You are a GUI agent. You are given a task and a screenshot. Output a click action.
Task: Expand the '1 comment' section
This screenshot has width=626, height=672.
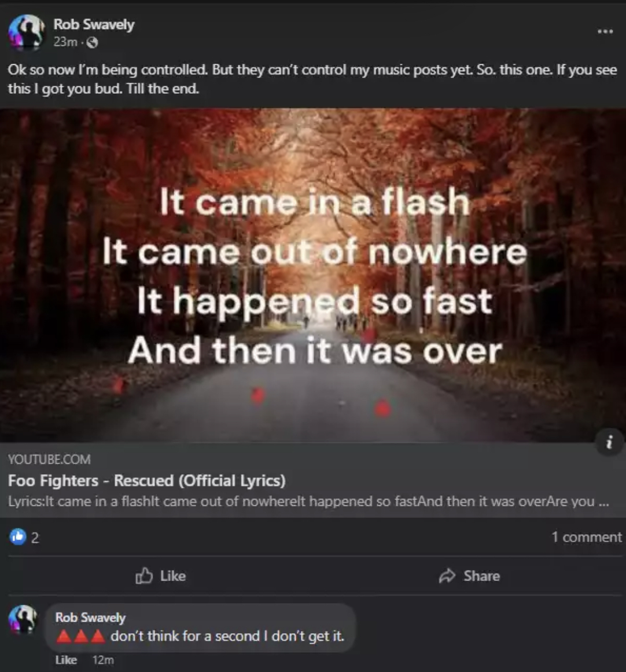tap(586, 537)
